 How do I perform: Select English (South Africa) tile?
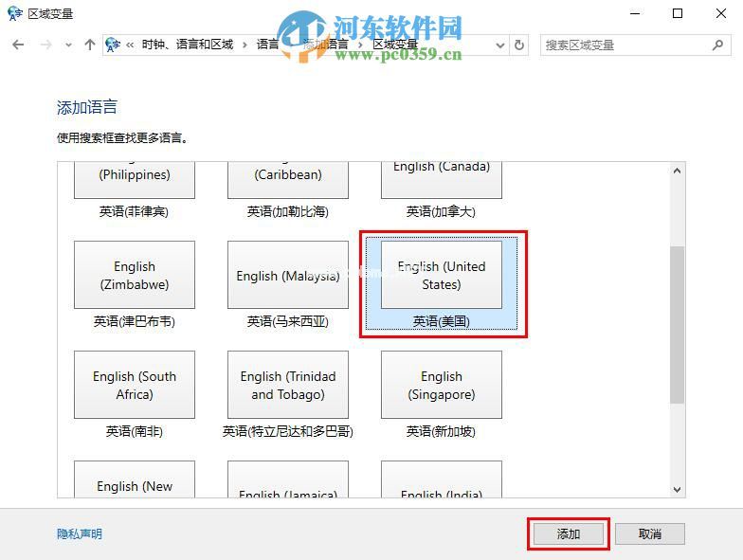click(x=135, y=385)
